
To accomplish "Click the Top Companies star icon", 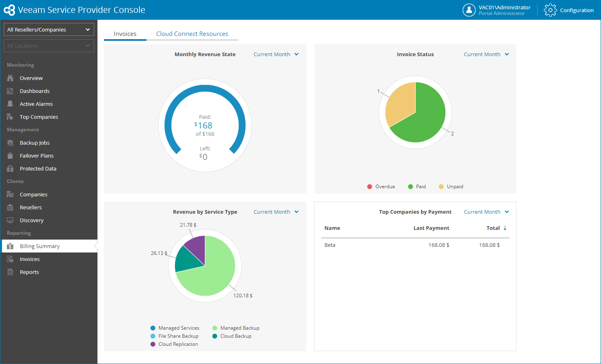I will tap(10, 117).
